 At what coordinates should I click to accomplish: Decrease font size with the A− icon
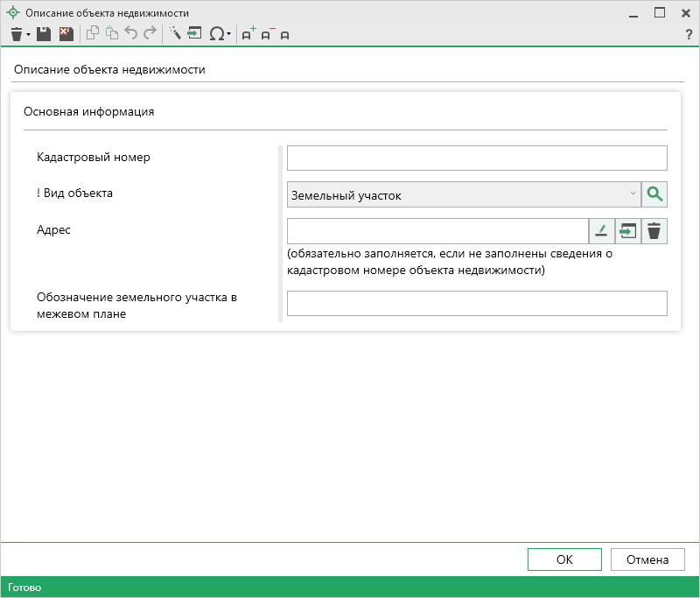[x=267, y=34]
